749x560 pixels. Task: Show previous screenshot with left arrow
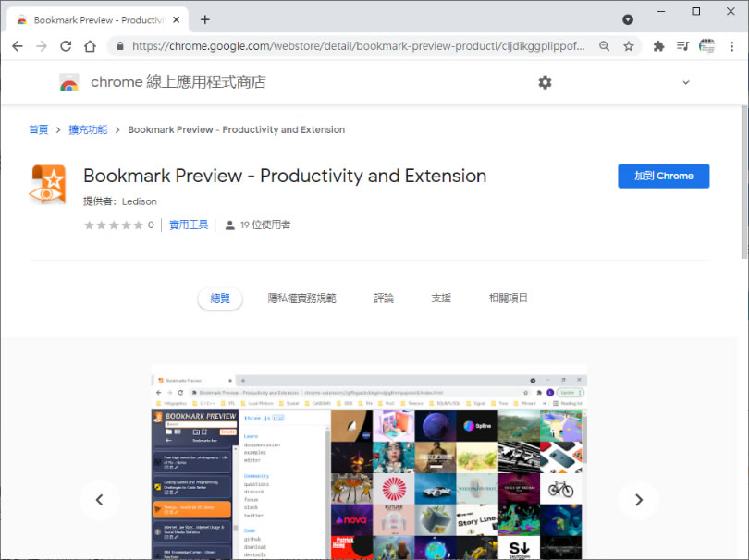coord(99,500)
